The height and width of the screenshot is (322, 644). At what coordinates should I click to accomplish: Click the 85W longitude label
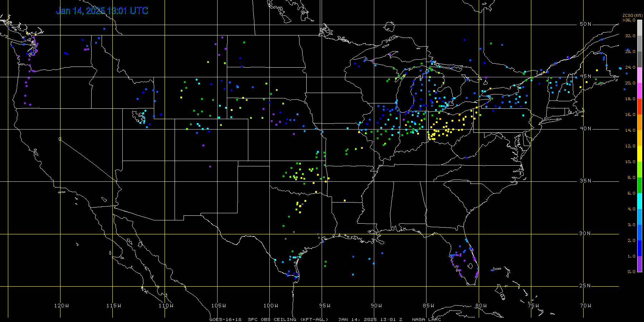click(x=429, y=306)
